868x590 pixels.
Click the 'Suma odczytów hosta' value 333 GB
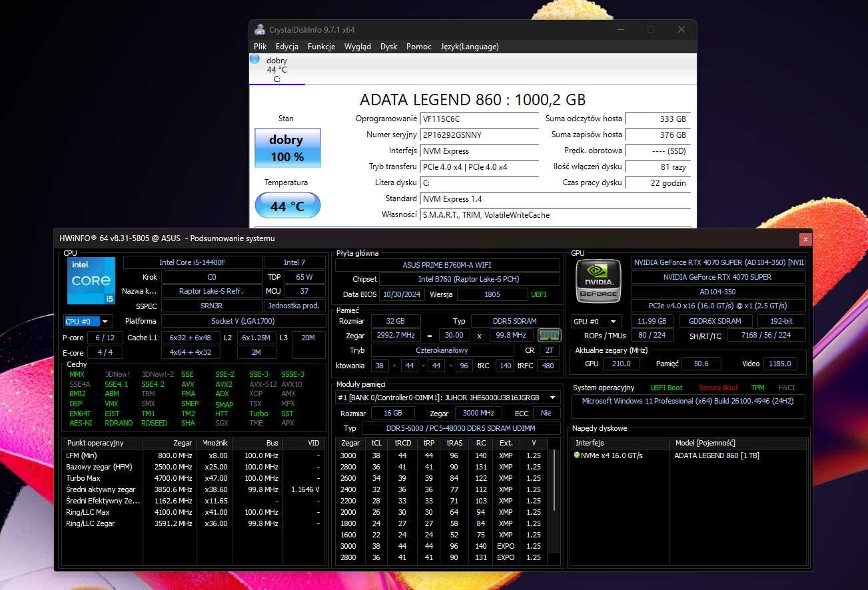657,119
